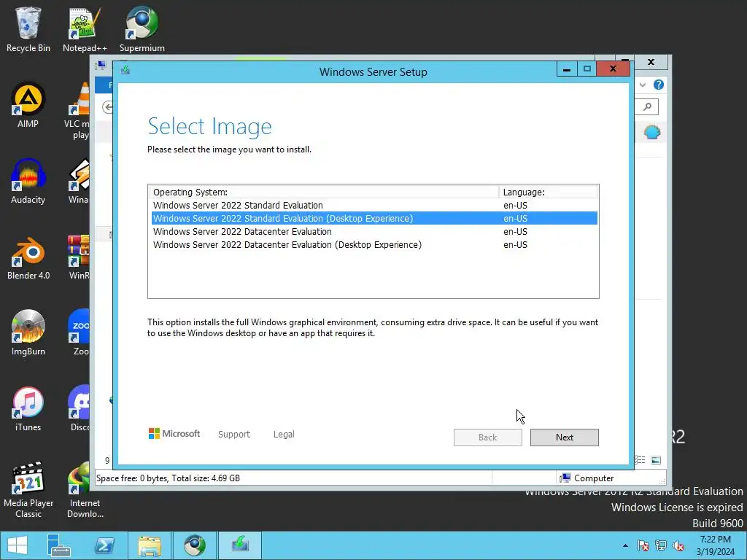
Task: Close the Explorer window behind Setup
Action: (651, 62)
